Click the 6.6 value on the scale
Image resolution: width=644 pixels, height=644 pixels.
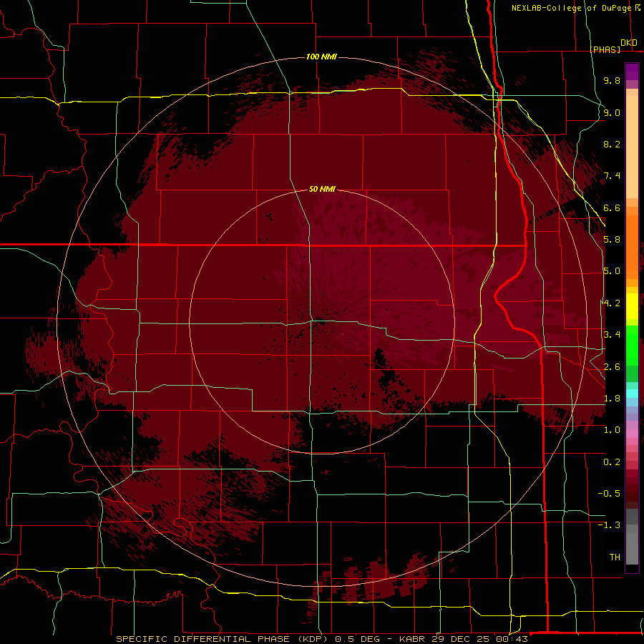(x=612, y=208)
